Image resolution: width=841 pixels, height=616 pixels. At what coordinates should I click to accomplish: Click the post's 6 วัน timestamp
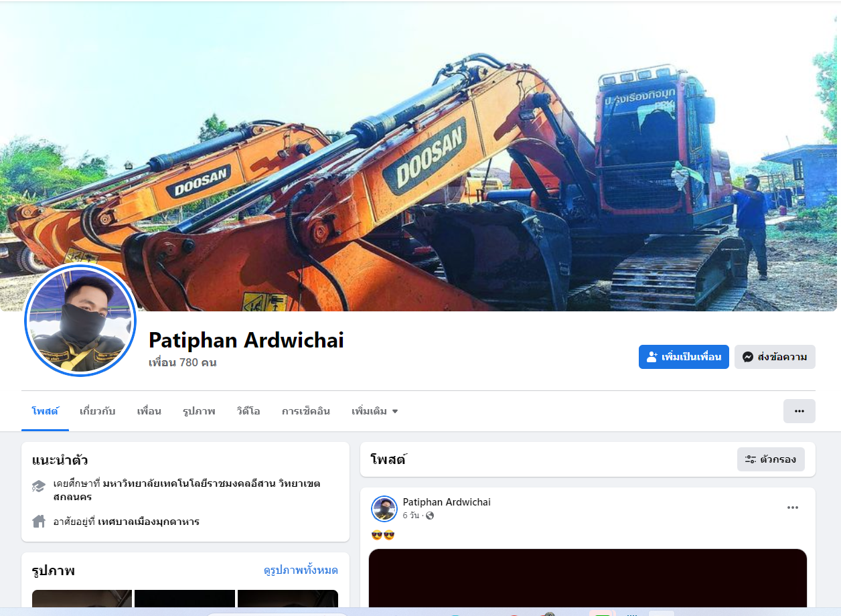410,516
